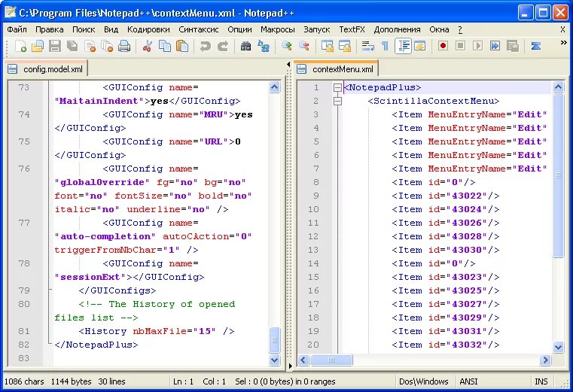573x392 pixels.
Task: Create a new file using the toolbar
Action: tap(20, 46)
